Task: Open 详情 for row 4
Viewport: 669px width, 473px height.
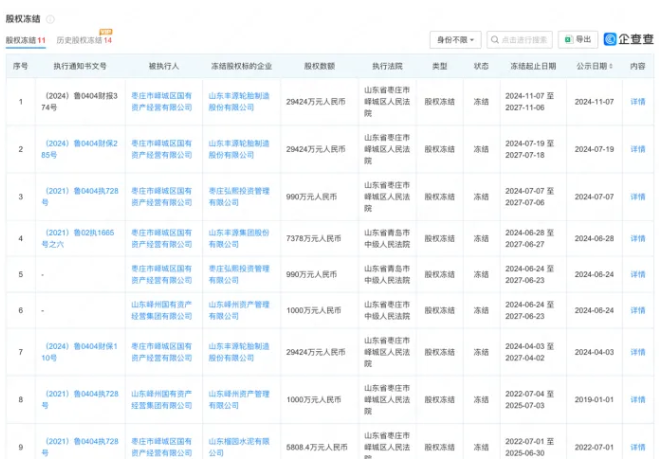Action: click(637, 239)
